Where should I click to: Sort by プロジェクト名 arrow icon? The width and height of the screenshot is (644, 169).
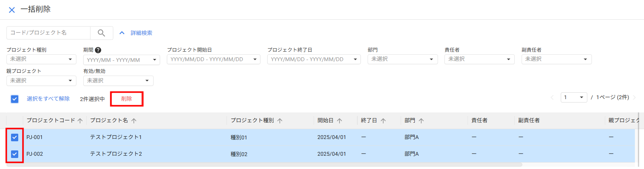pos(134,121)
